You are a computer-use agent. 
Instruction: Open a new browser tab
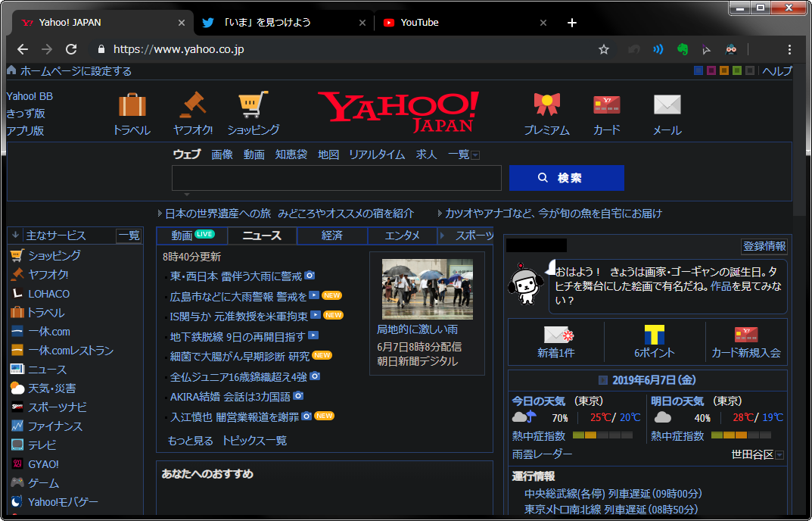pos(571,23)
